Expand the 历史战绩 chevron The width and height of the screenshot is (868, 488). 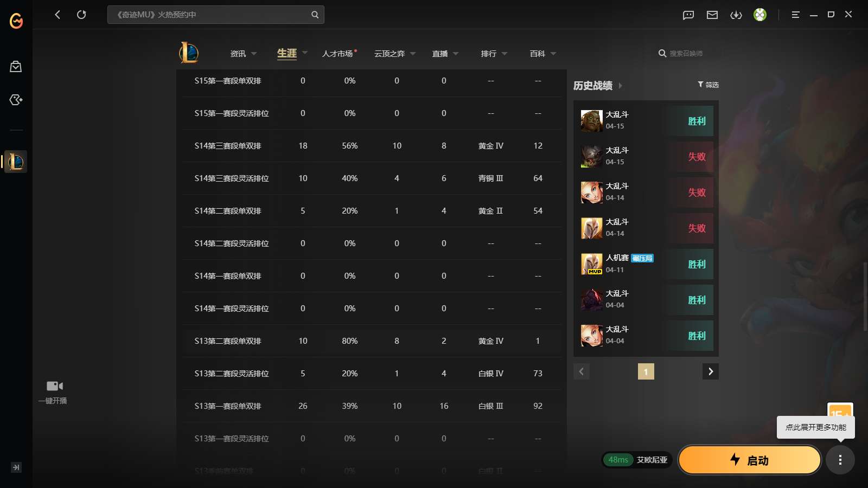pos(621,85)
